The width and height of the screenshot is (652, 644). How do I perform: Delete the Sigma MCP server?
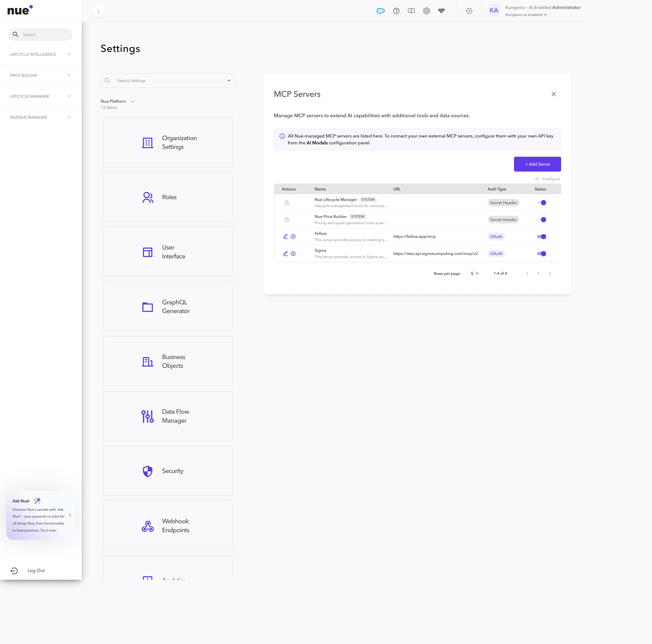click(293, 254)
